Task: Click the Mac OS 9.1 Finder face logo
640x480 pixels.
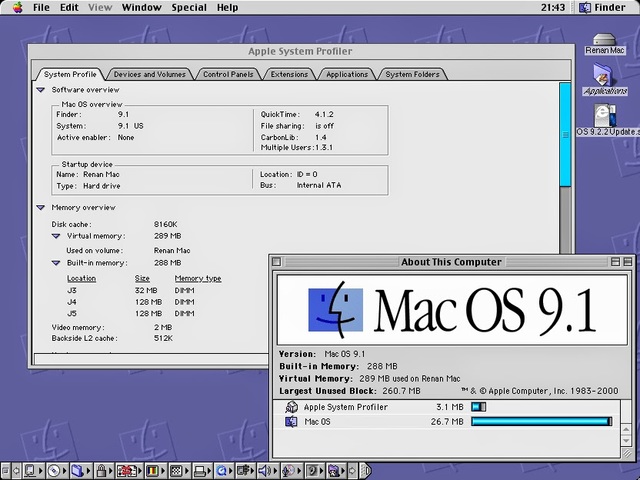Action: (335, 310)
